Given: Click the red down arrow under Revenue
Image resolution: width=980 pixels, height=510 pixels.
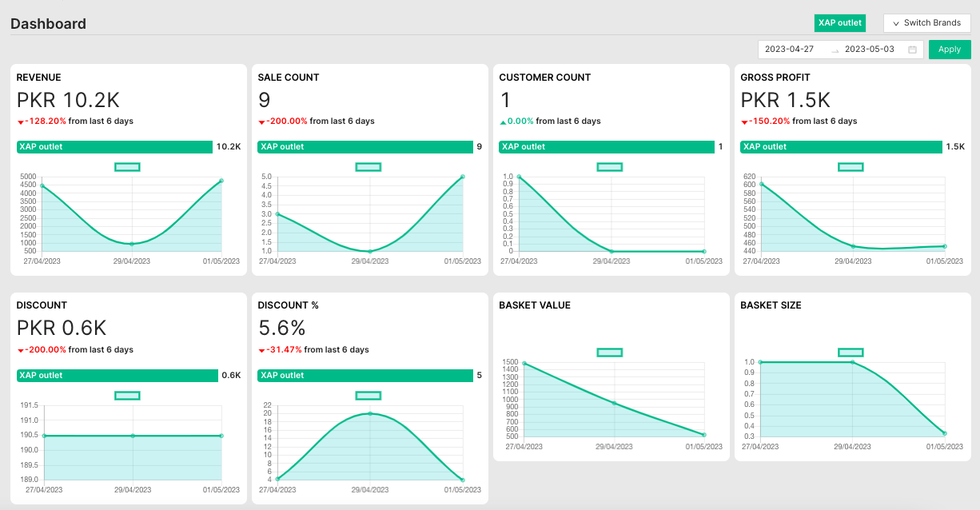Looking at the screenshot, I should pos(21,122).
